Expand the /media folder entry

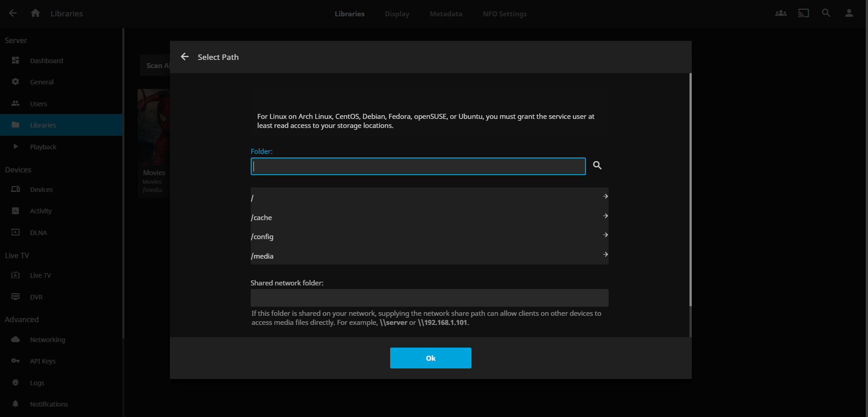[429, 255]
